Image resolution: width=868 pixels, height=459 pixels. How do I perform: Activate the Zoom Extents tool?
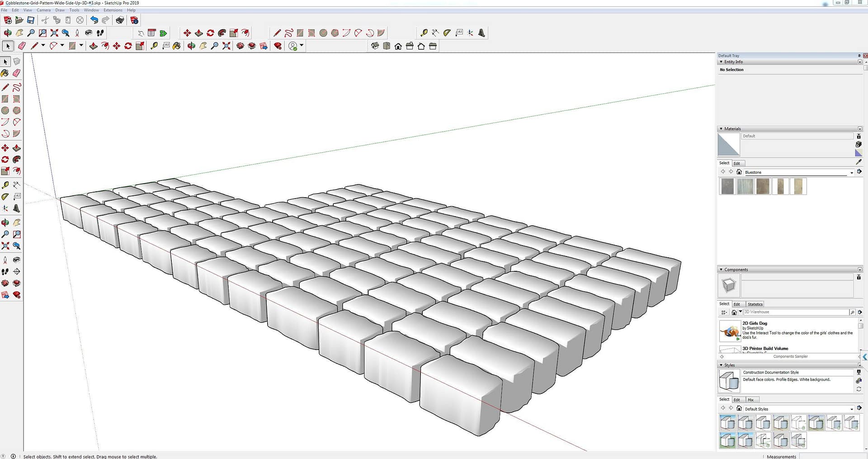pos(54,33)
